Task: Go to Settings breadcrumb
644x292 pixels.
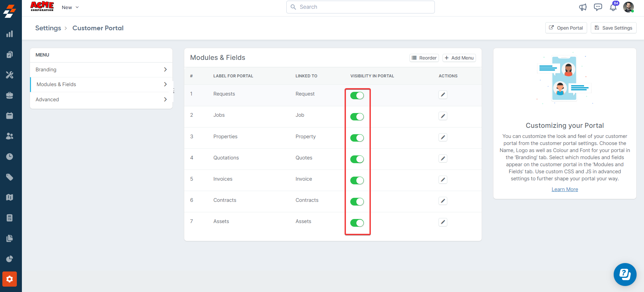Action: 48,28
